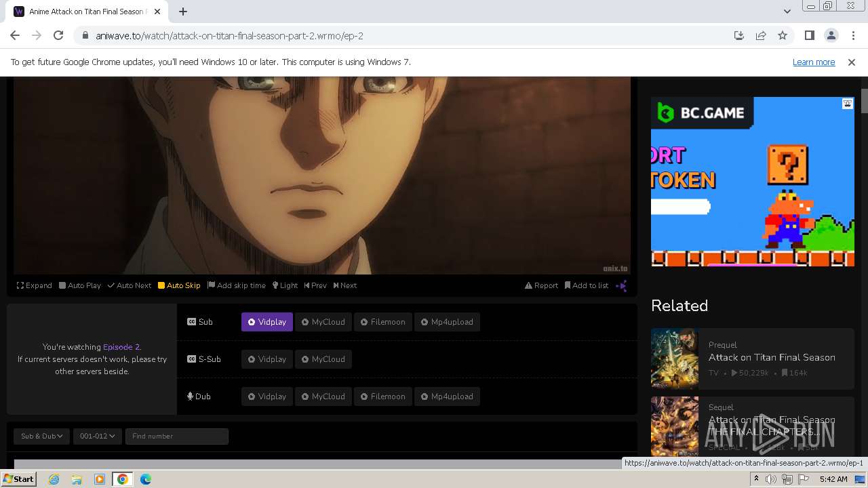Image resolution: width=868 pixels, height=488 pixels.
Task: Expand the video player
Action: (35, 285)
